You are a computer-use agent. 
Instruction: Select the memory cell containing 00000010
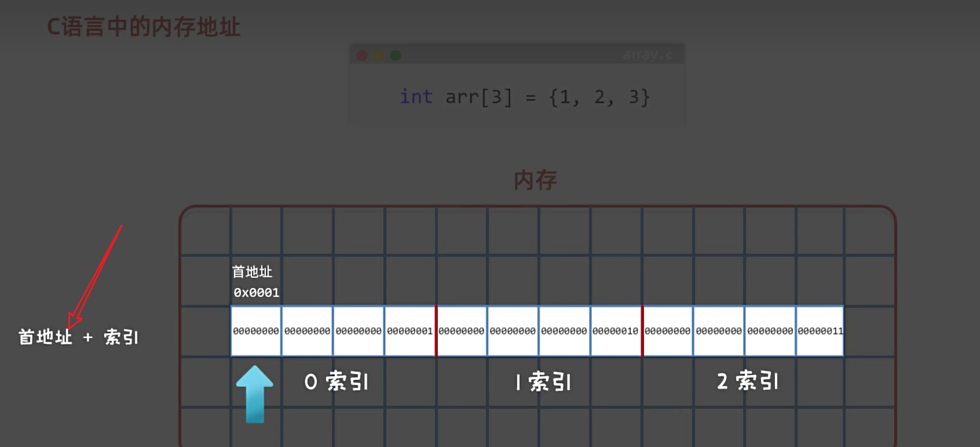tap(615, 331)
